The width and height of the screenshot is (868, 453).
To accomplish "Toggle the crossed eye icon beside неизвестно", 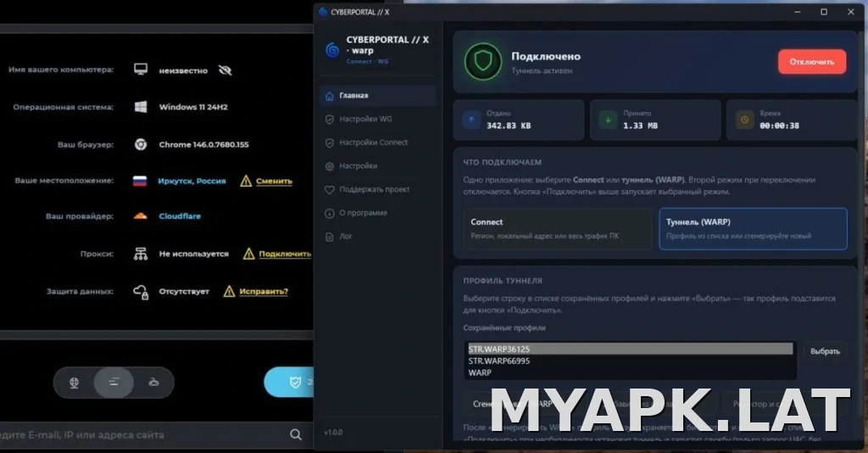I will (x=225, y=70).
